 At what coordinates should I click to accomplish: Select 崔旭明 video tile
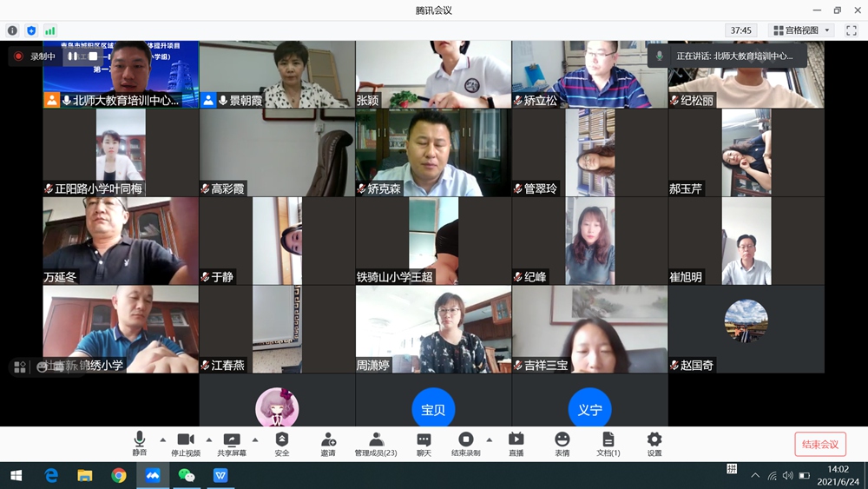point(746,241)
